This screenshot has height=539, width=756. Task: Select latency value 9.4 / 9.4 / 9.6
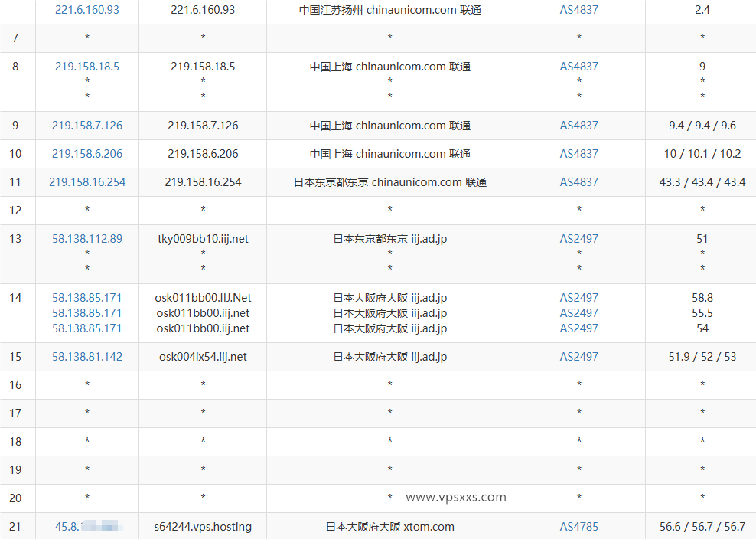pyautogui.click(x=702, y=126)
